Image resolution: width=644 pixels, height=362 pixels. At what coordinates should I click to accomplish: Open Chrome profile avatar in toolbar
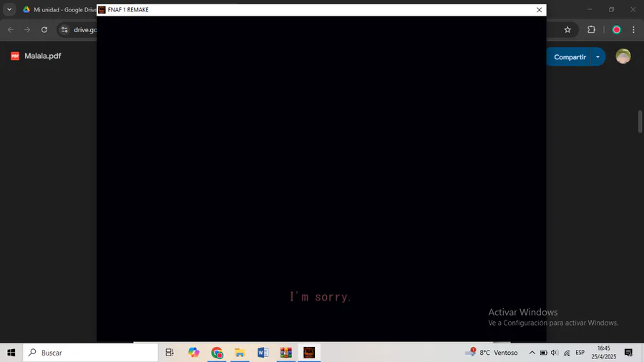[x=617, y=29]
